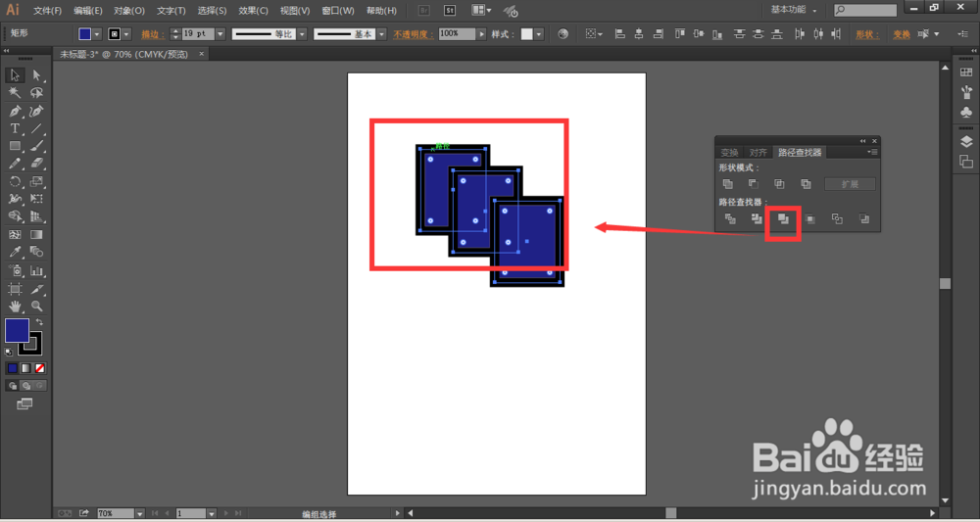Select the Paintbrush tool
This screenshot has height=522, width=980.
pyautogui.click(x=37, y=146)
